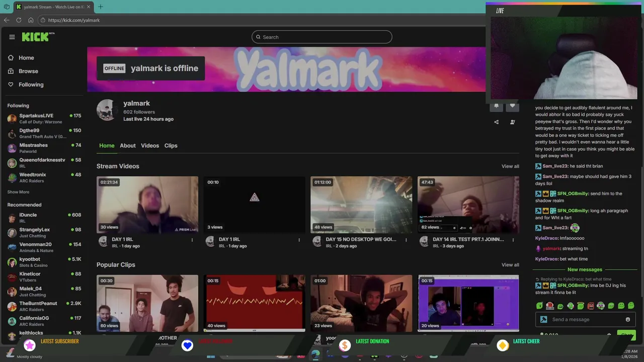The width and height of the screenshot is (644, 362).
Task: Toggle the notification bell for yalmark
Action: pos(496,106)
